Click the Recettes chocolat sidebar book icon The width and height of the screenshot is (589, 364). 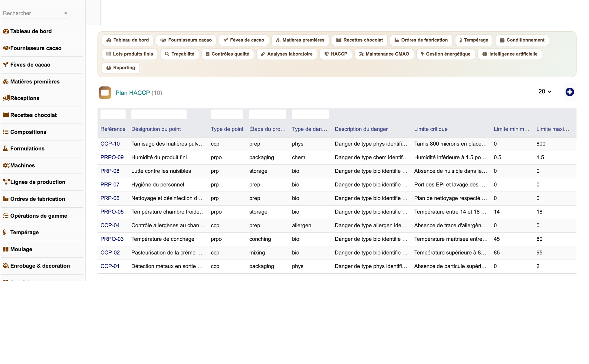coord(6,115)
